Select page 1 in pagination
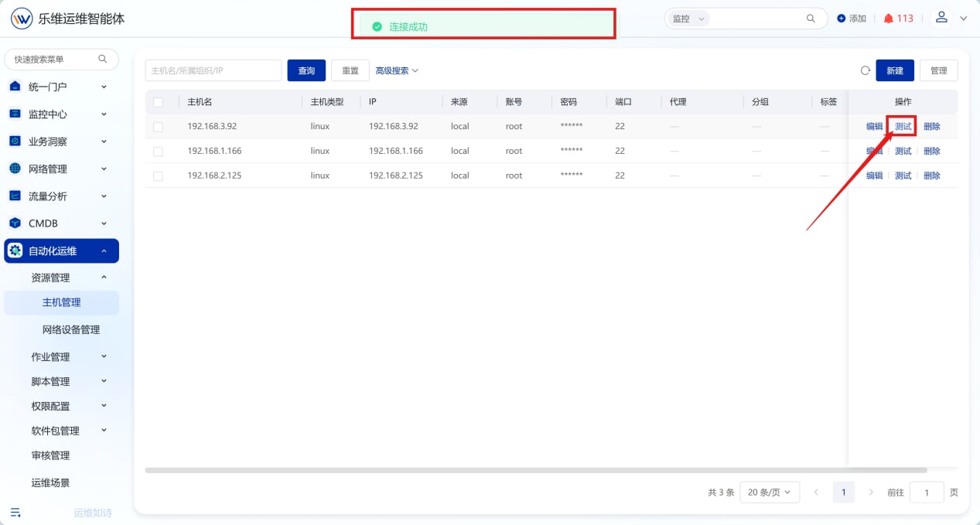980x525 pixels. click(844, 492)
